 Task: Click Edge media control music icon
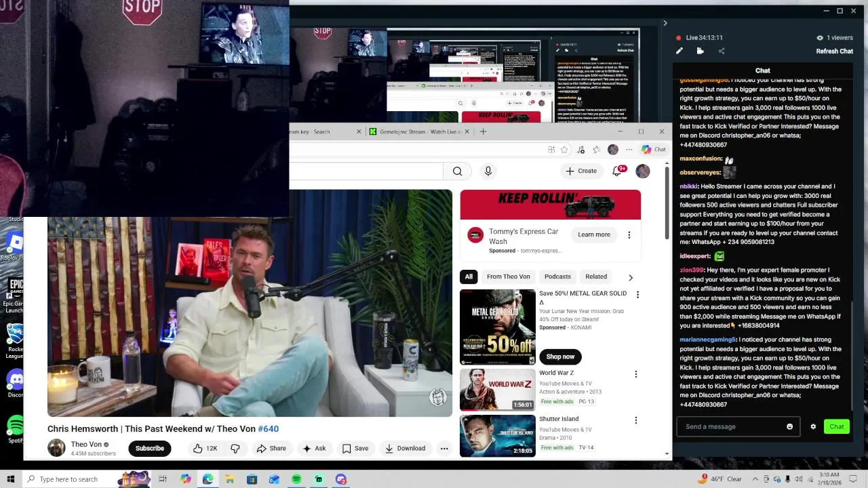pos(580,149)
